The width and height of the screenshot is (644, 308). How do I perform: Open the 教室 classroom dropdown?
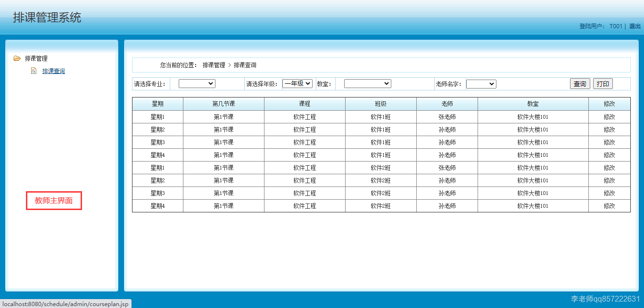pos(367,83)
